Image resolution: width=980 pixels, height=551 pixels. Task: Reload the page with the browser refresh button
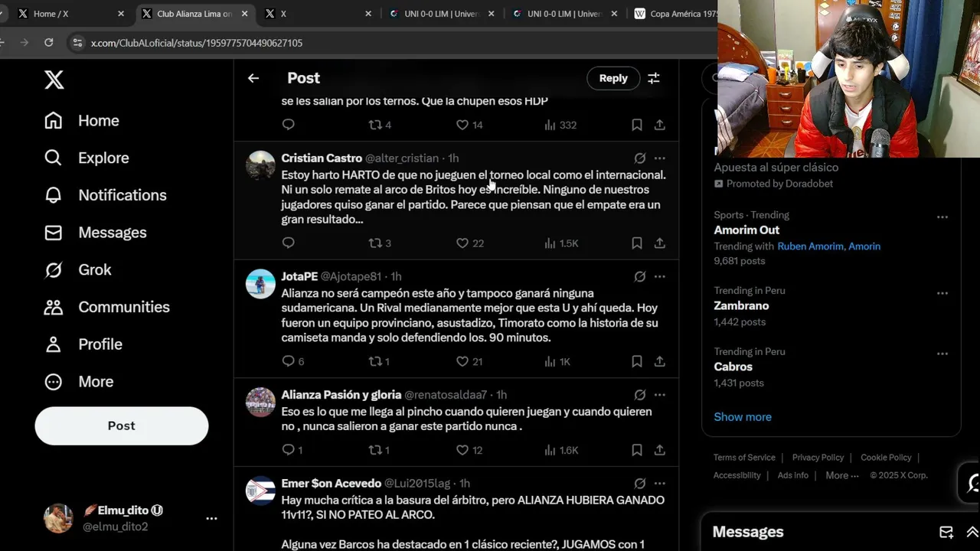tap(49, 43)
